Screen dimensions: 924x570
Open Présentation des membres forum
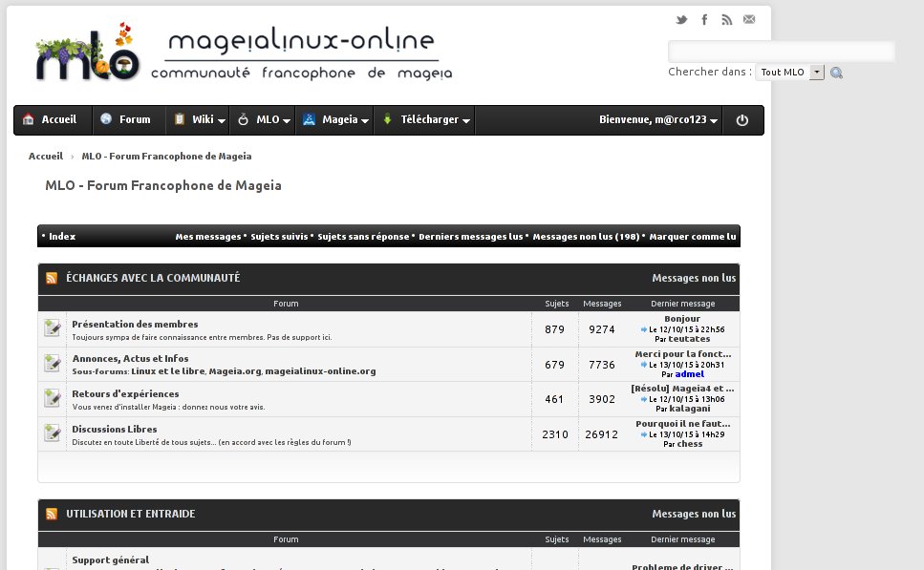[135, 325]
